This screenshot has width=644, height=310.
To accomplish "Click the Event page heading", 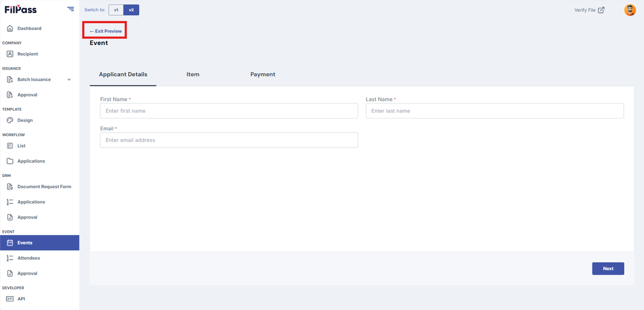I will click(99, 43).
